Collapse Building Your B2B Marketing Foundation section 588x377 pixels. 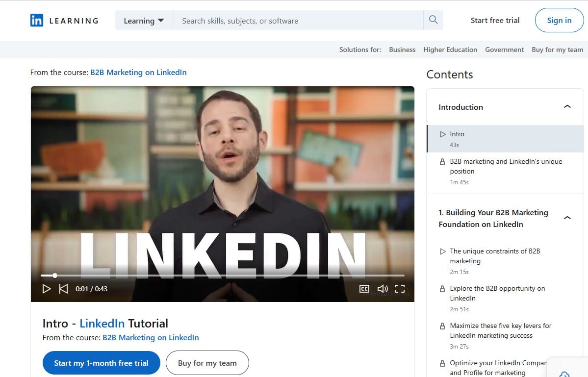(567, 218)
